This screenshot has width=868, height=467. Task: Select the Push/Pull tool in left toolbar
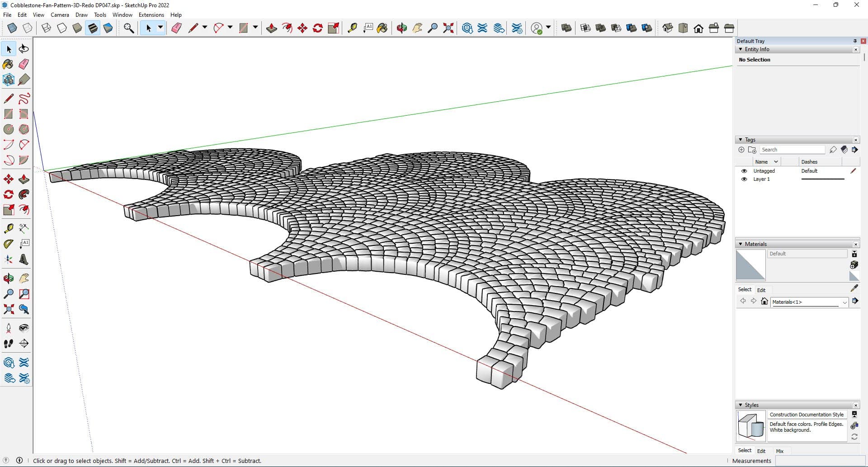coord(24,179)
